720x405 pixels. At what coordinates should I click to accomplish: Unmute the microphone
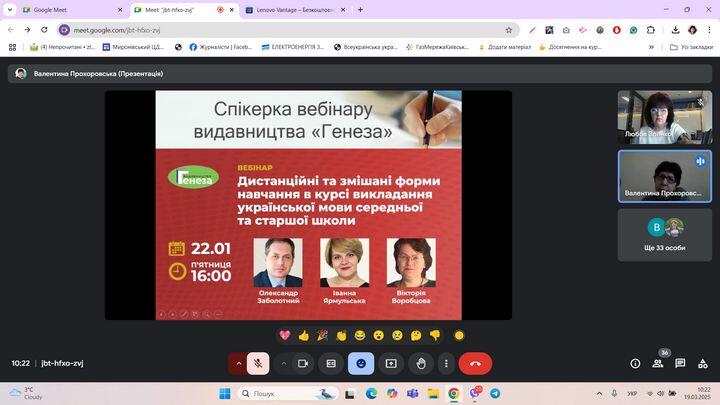coord(258,363)
